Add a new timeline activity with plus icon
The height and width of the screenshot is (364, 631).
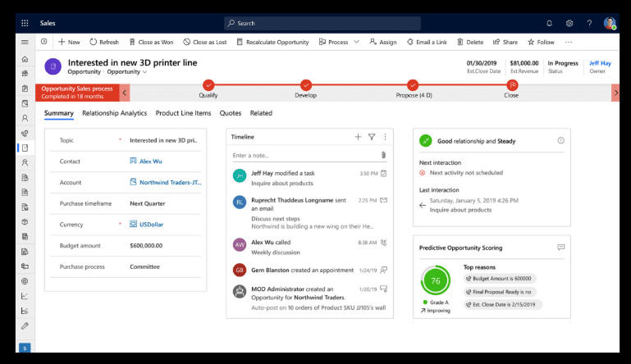(x=358, y=137)
